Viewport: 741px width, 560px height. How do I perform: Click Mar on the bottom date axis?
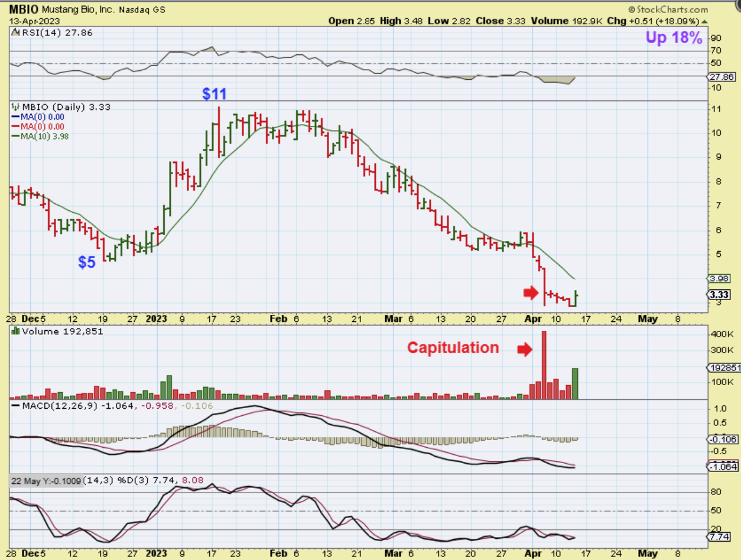[x=394, y=554]
